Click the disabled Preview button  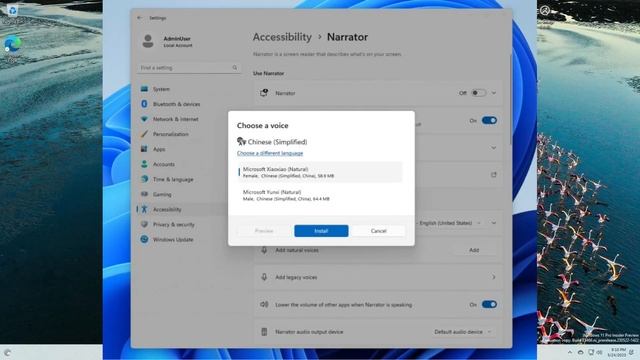pyautogui.click(x=264, y=231)
